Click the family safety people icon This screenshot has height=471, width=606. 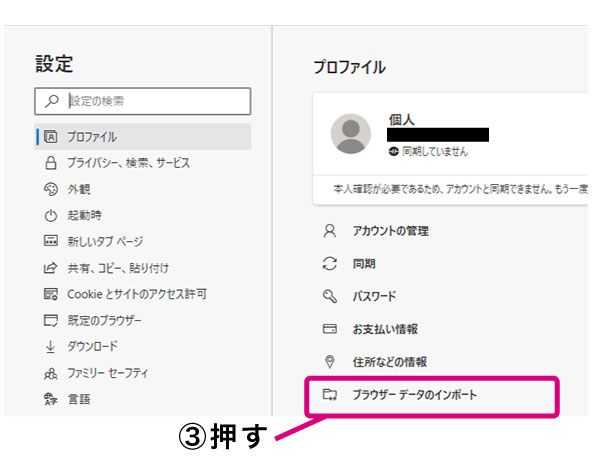(51, 373)
